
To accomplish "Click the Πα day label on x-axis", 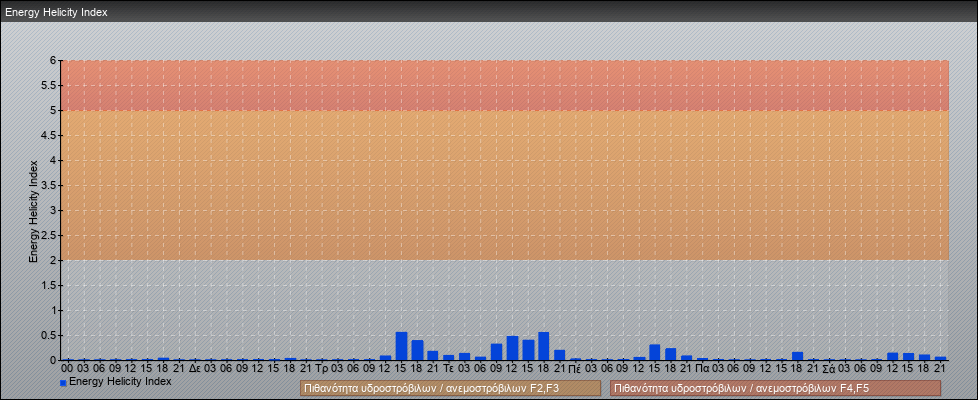I will tap(702, 368).
